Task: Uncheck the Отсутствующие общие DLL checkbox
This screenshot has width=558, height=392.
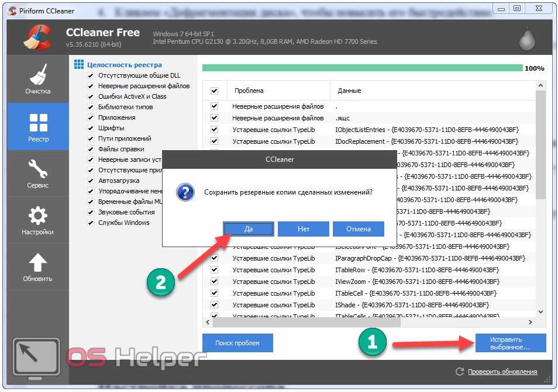Action: tap(91, 76)
